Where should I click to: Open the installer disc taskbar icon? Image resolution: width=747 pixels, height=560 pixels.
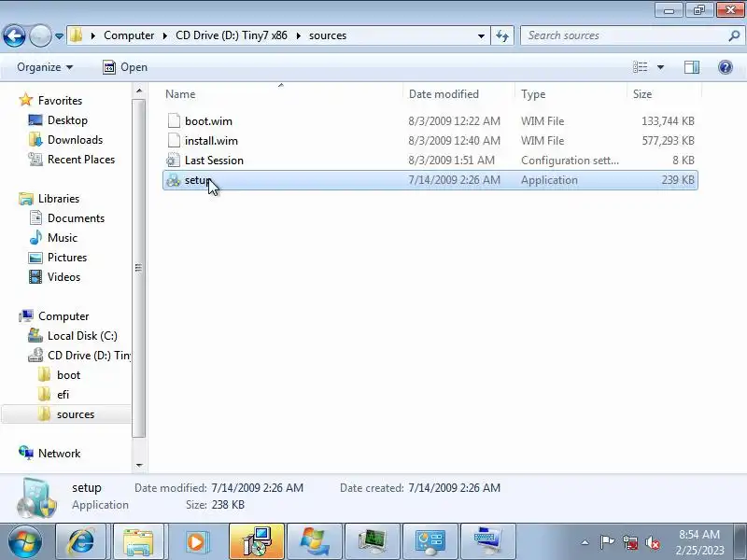(x=256, y=542)
